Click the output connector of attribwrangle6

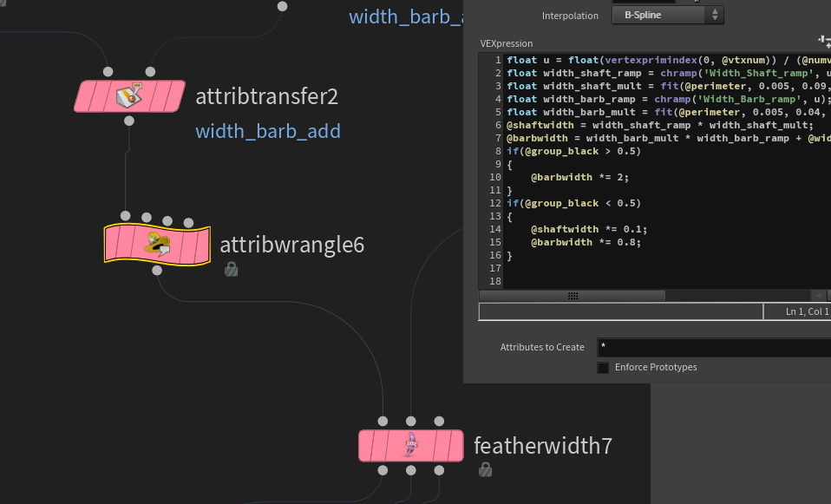(157, 271)
